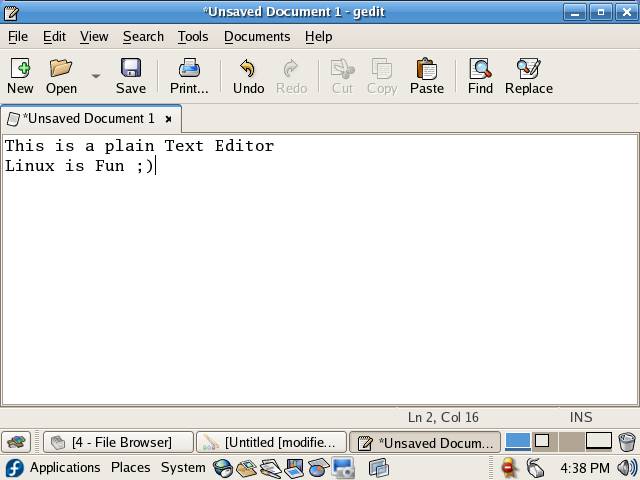Click the New document toolbar icon
This screenshot has height=480, width=640.
20,69
